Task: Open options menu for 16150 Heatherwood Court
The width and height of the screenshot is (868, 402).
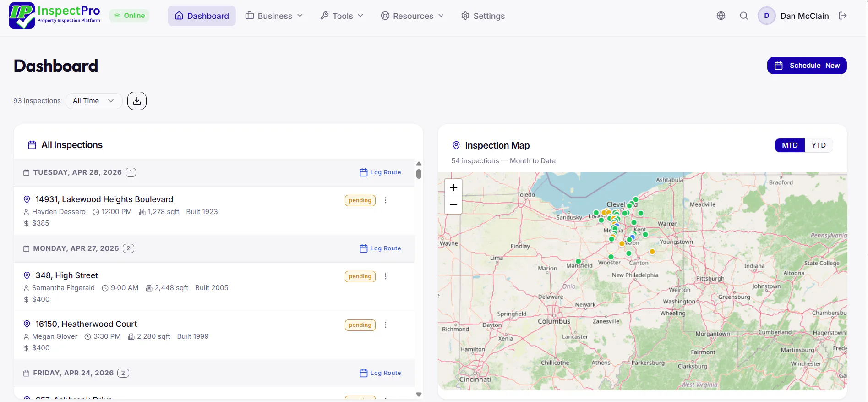Action: tap(386, 325)
